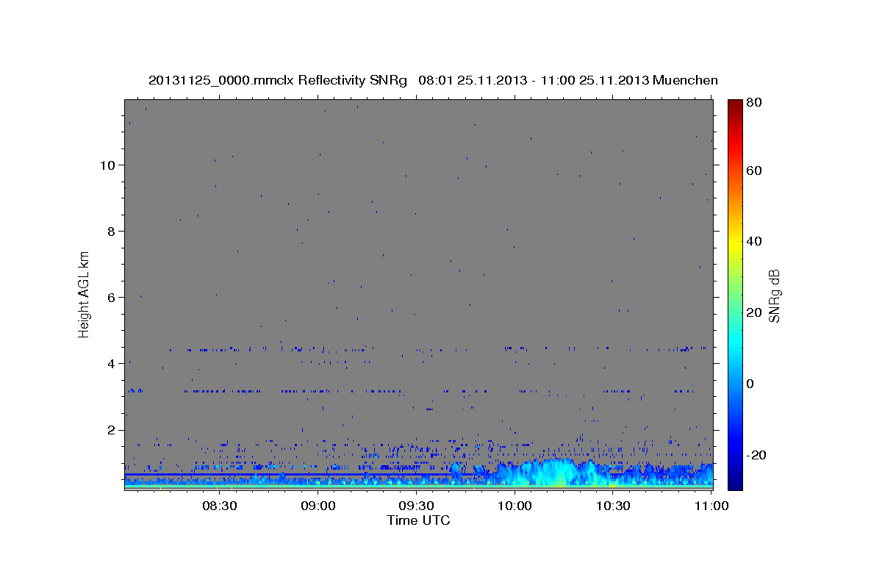Click the colorbar value label 40

pos(756,241)
